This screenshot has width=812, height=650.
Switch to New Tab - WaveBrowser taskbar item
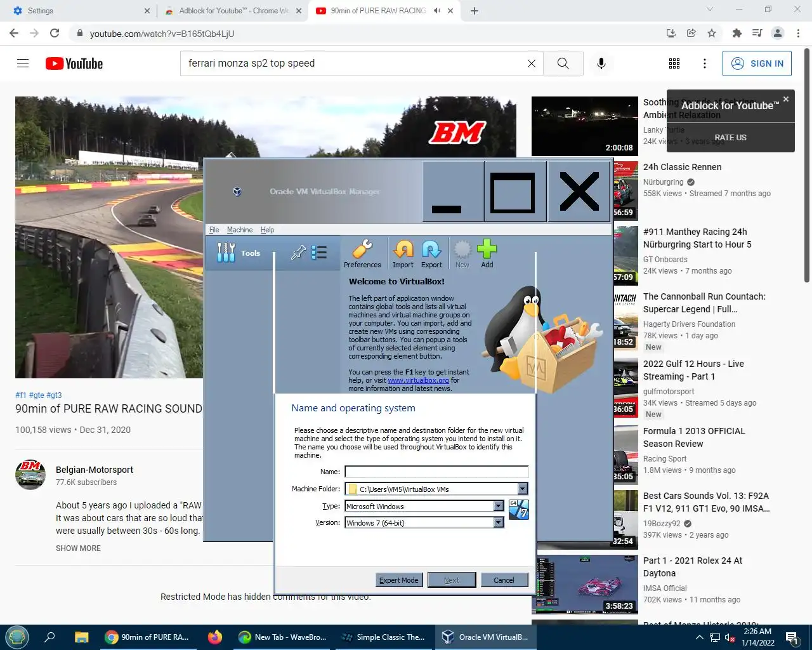tap(283, 637)
